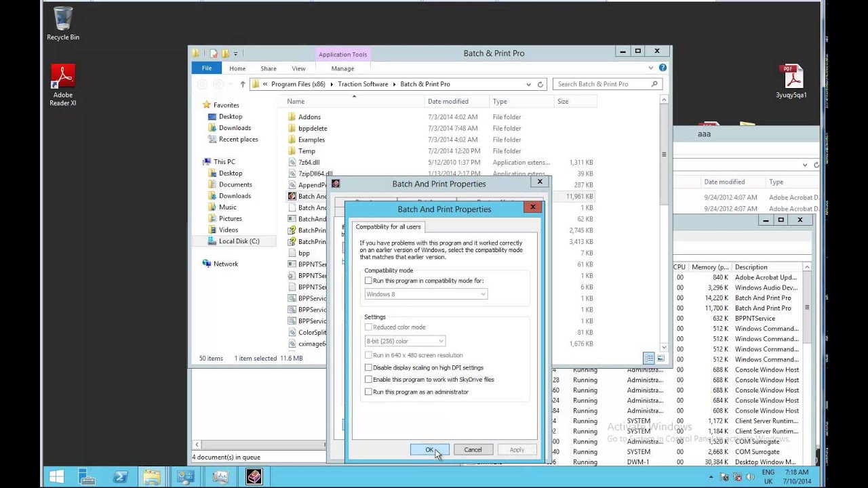
Task: Select the 7z64.dll file
Action: 309,163
